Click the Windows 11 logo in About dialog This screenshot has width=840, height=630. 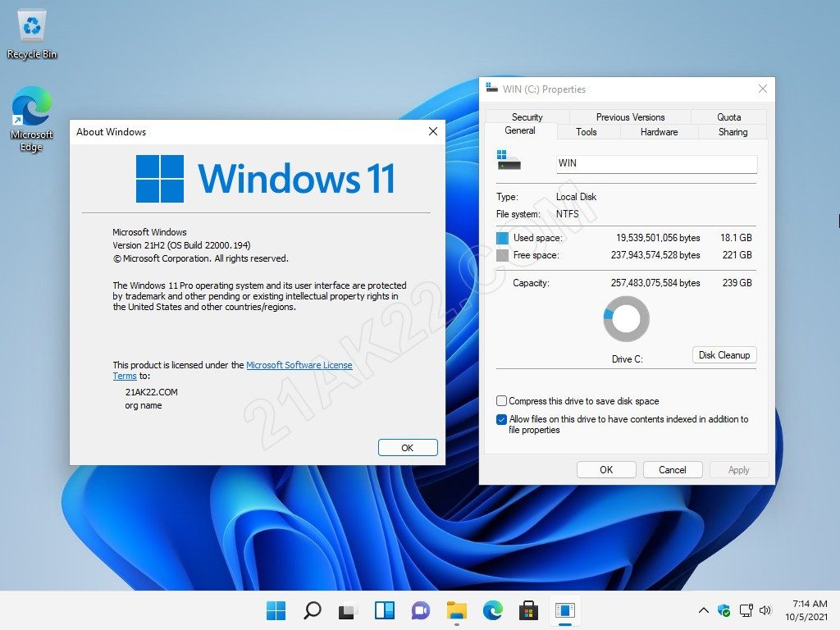point(266,178)
